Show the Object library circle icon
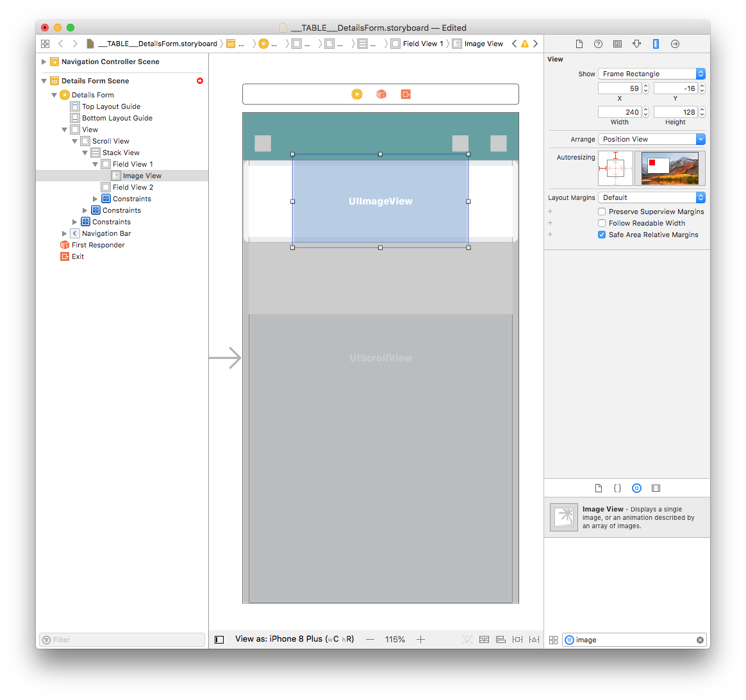 [636, 488]
